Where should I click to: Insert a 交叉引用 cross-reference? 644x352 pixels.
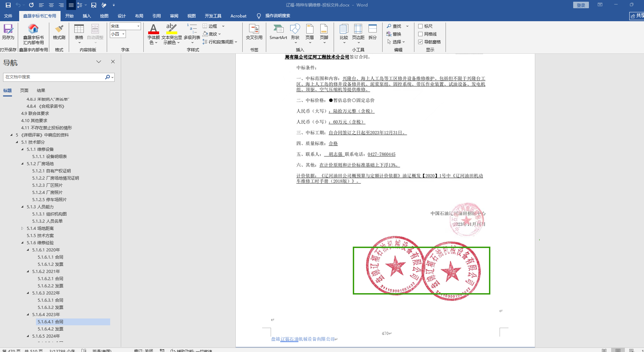254,32
